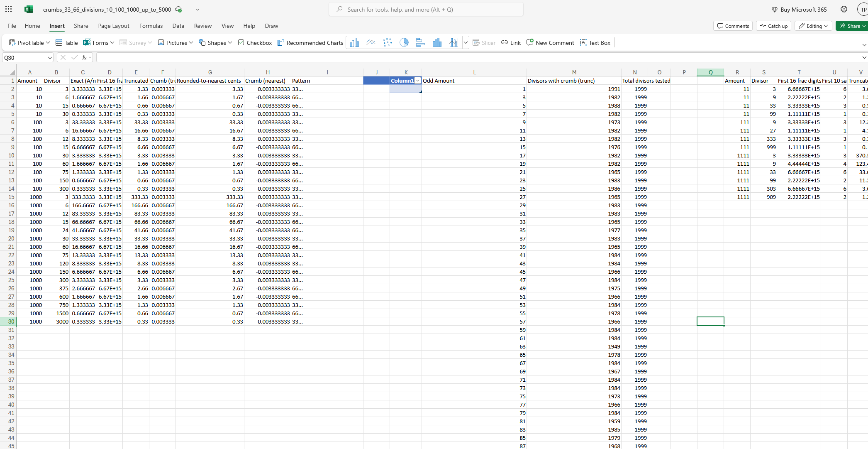
Task: Click the cell showing 3000 in Divisor column
Action: click(x=56, y=321)
